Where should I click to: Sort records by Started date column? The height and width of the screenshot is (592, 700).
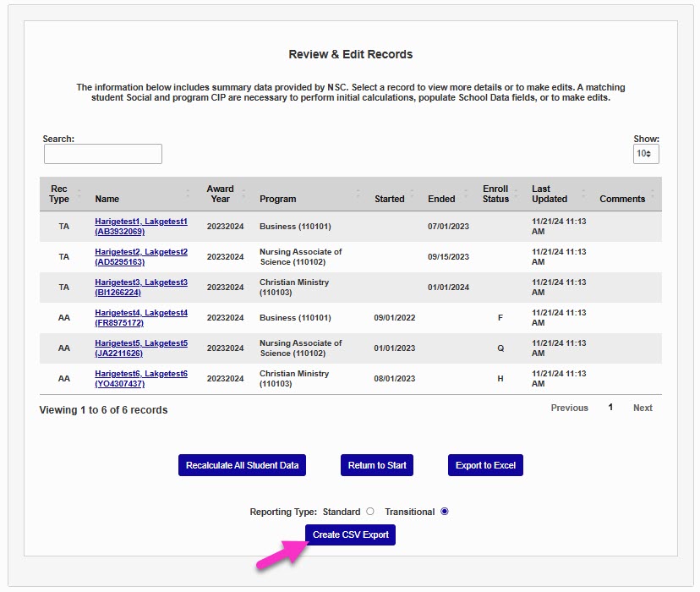pos(390,199)
